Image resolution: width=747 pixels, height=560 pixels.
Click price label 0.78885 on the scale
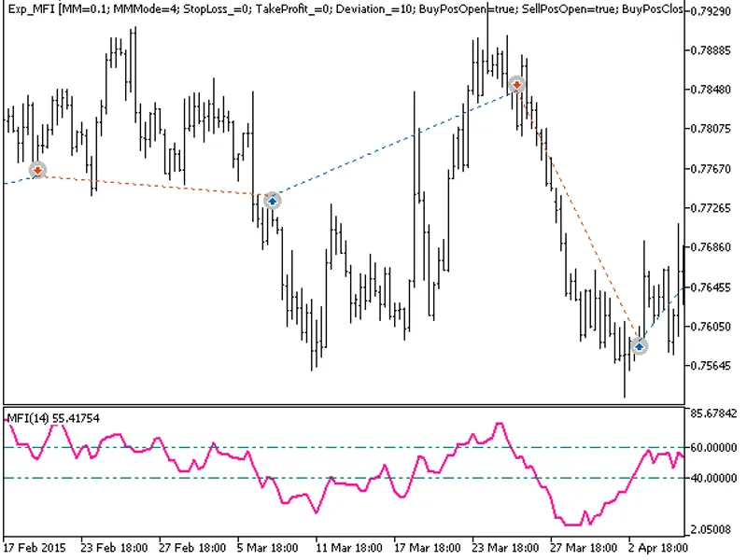(x=711, y=50)
